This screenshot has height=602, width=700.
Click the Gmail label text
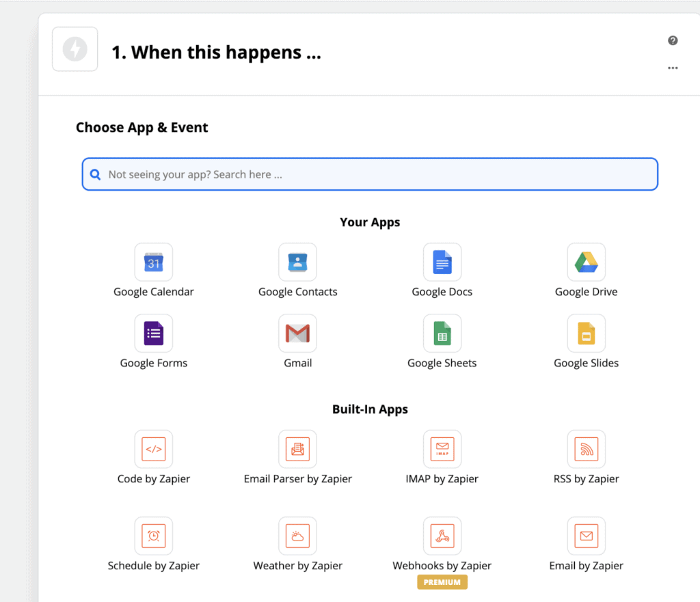298,364
